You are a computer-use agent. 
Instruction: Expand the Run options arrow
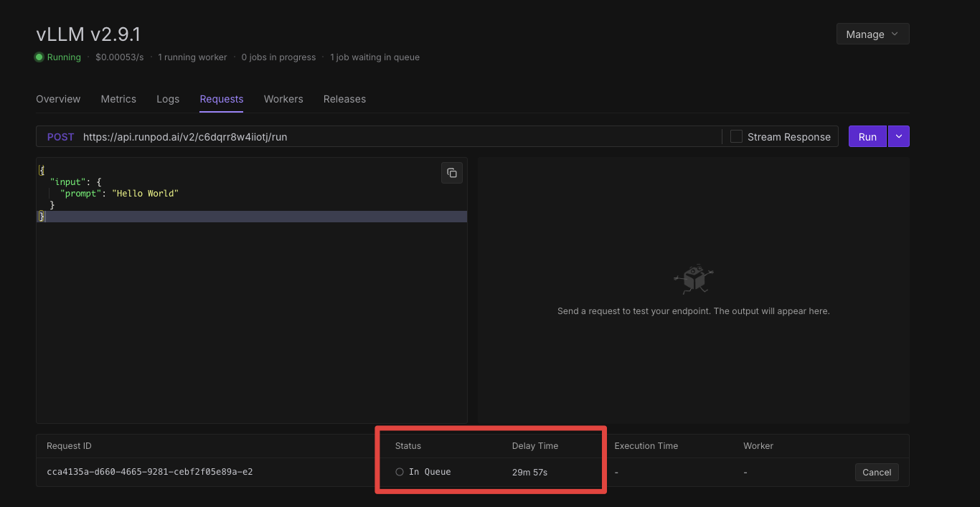(899, 136)
